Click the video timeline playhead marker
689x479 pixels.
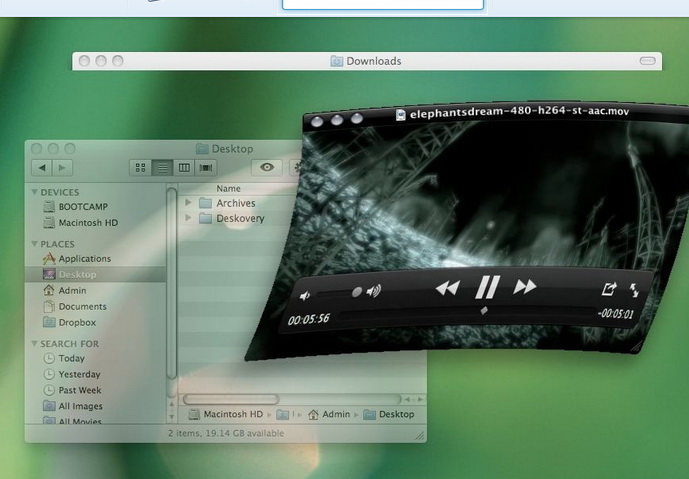(x=484, y=310)
